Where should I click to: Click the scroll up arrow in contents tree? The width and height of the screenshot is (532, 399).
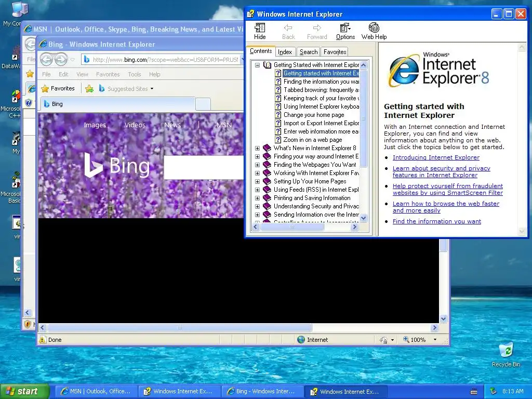tap(363, 65)
